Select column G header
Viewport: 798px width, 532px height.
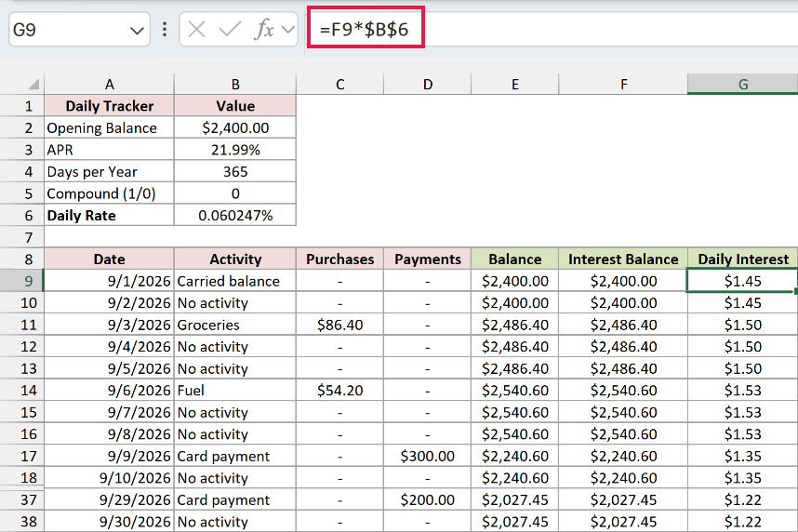742,85
